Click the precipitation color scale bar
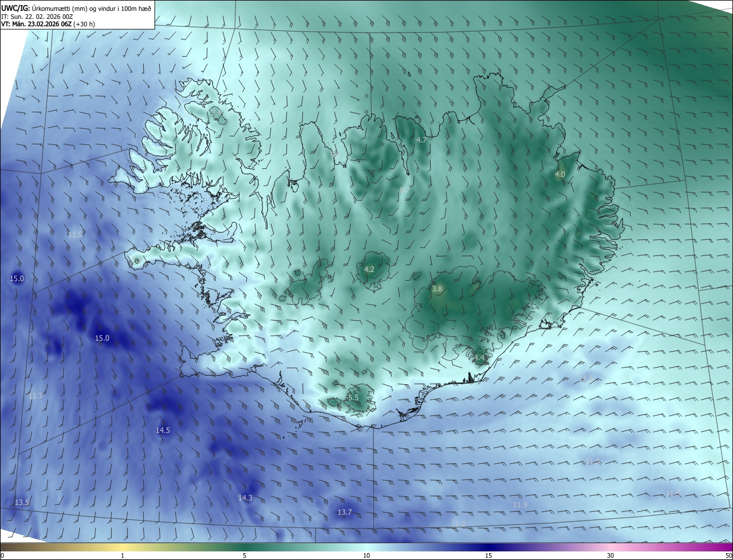 (366, 547)
